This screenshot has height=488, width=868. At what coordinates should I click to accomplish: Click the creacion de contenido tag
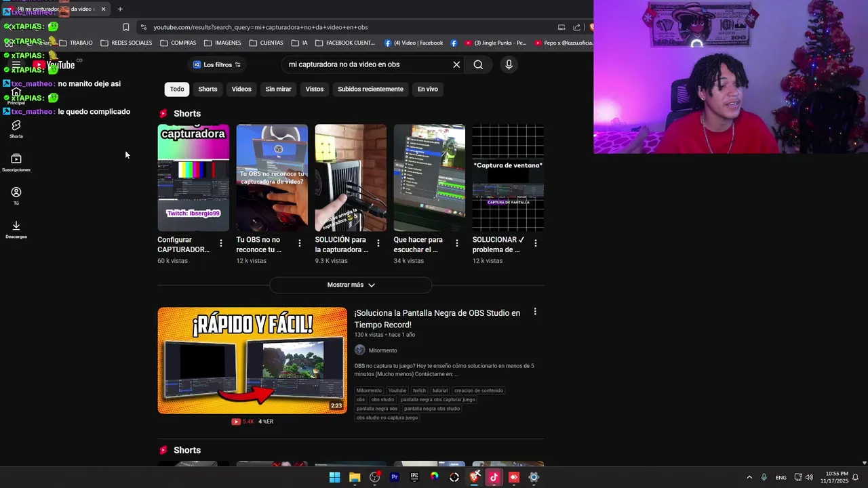point(479,390)
